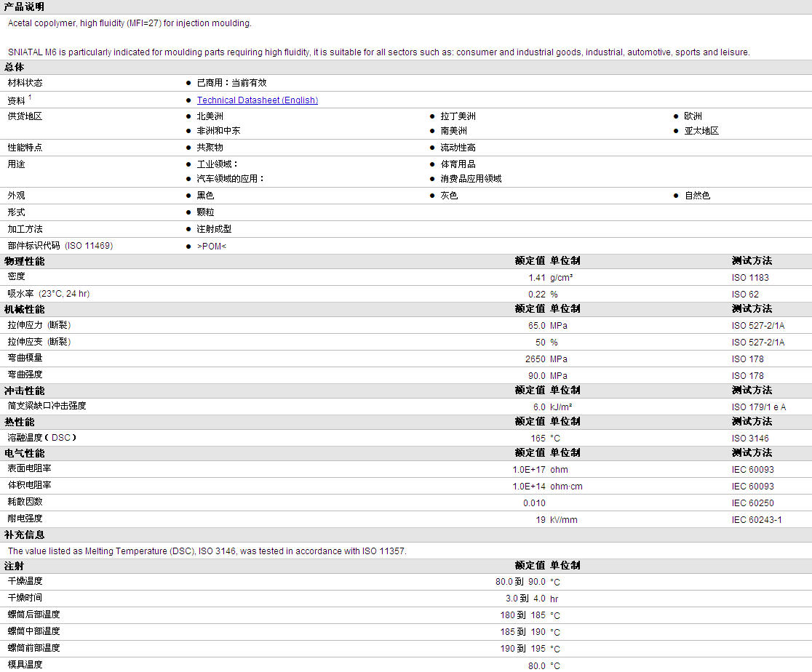Click the 自然色 appearance value
The width and height of the screenshot is (812, 672).
(697, 195)
